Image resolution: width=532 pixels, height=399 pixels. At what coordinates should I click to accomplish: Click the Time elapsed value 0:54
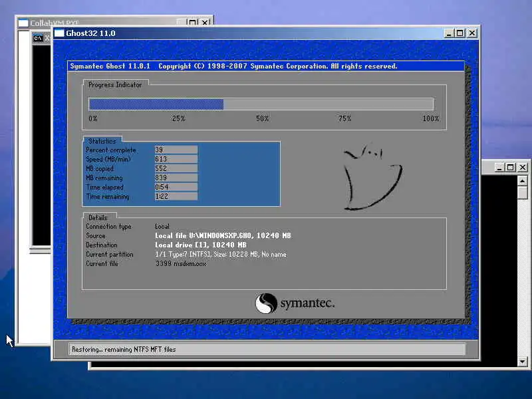click(x=176, y=187)
